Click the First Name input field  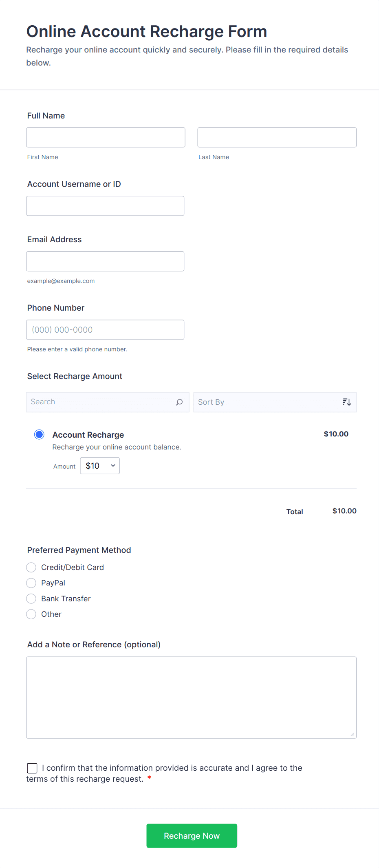tap(106, 138)
